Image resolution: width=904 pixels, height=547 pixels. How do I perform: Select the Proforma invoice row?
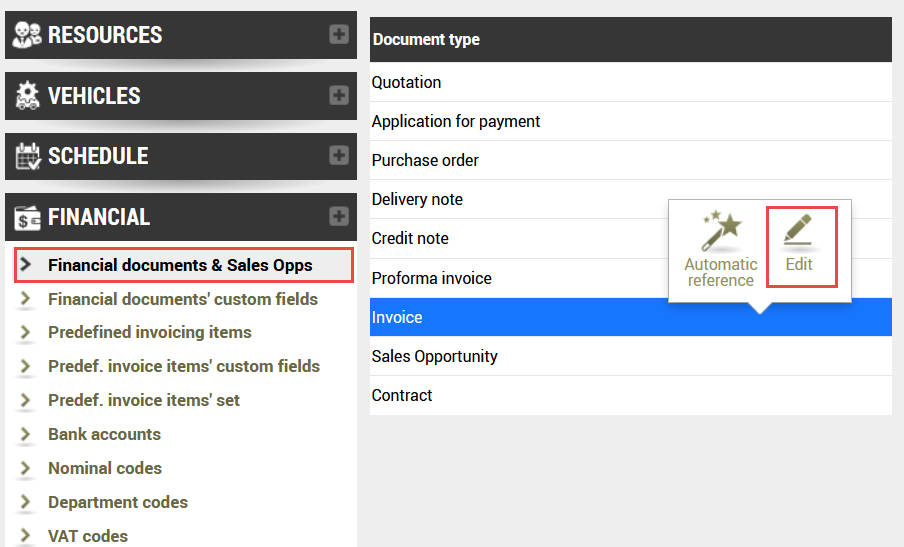point(631,278)
